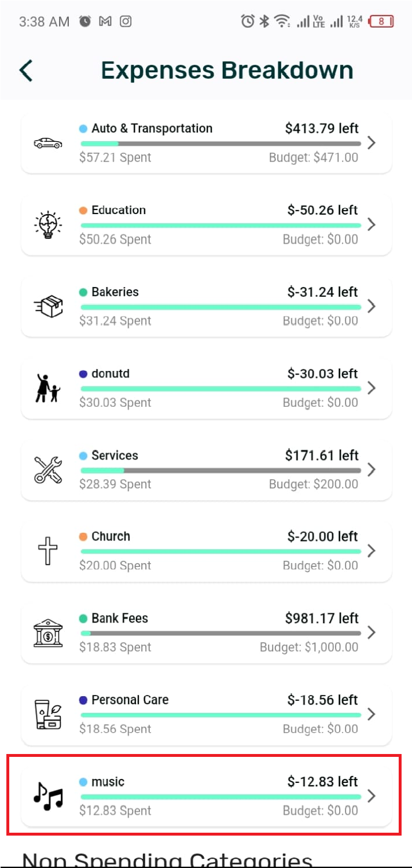412x868 pixels.
Task: Tap the Gmail notification icon in status bar
Action: coord(105,22)
